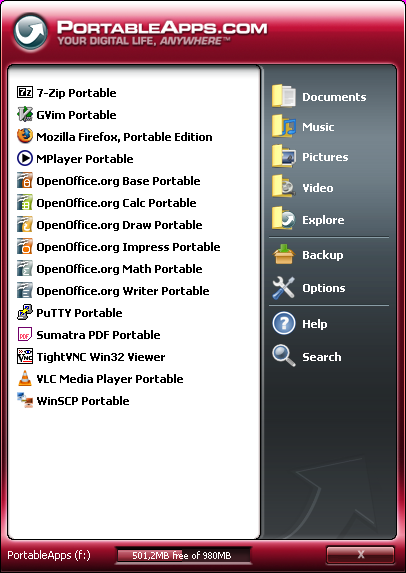Close the menu with the X button

point(360,555)
